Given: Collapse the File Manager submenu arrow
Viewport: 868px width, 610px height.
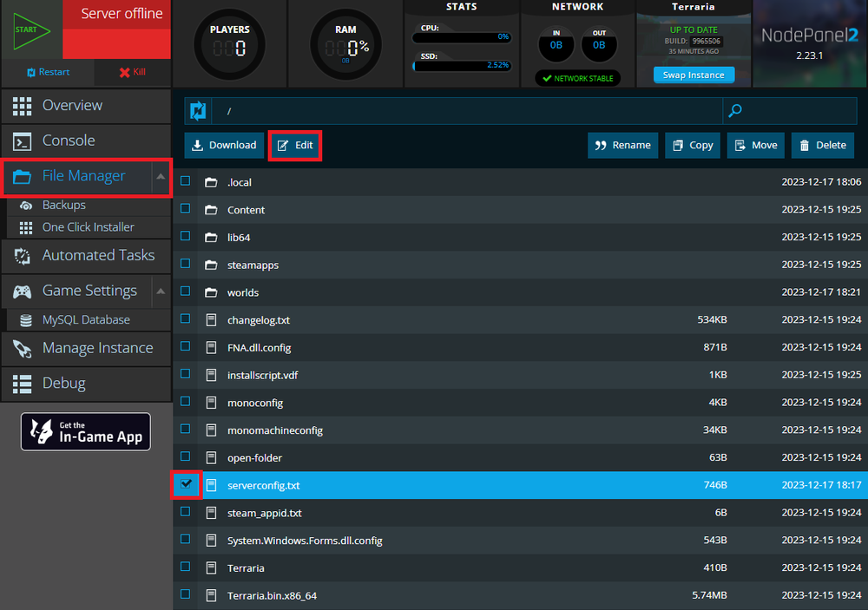Looking at the screenshot, I should (x=161, y=176).
